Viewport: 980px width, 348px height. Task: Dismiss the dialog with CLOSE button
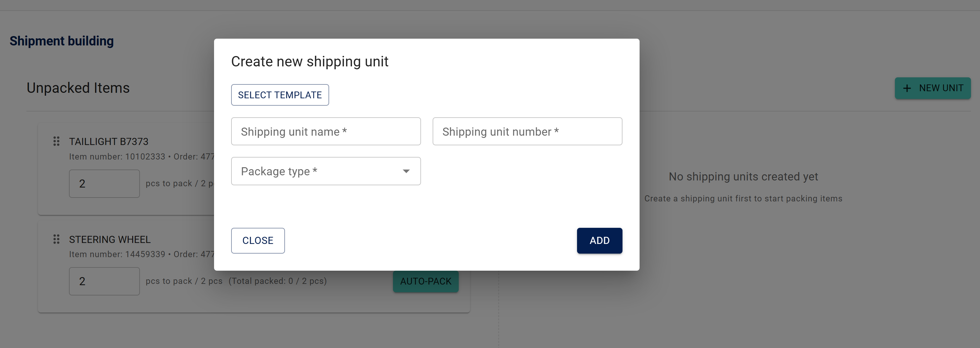tap(258, 240)
